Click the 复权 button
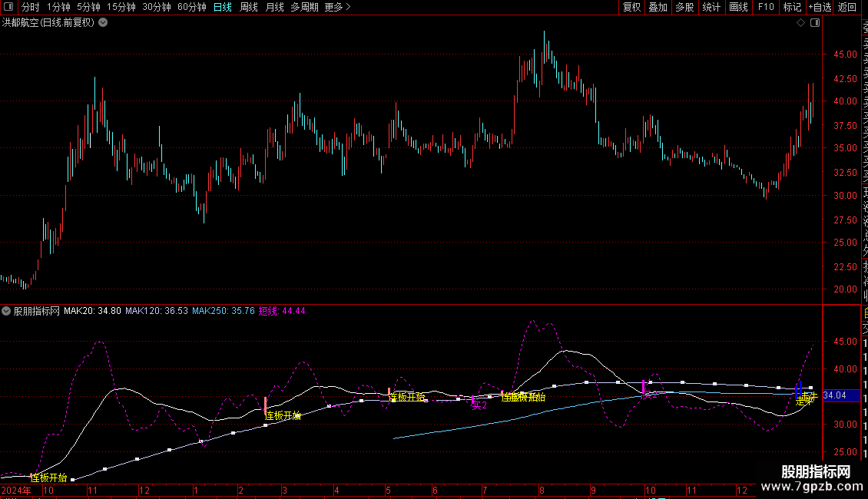 pos(631,7)
